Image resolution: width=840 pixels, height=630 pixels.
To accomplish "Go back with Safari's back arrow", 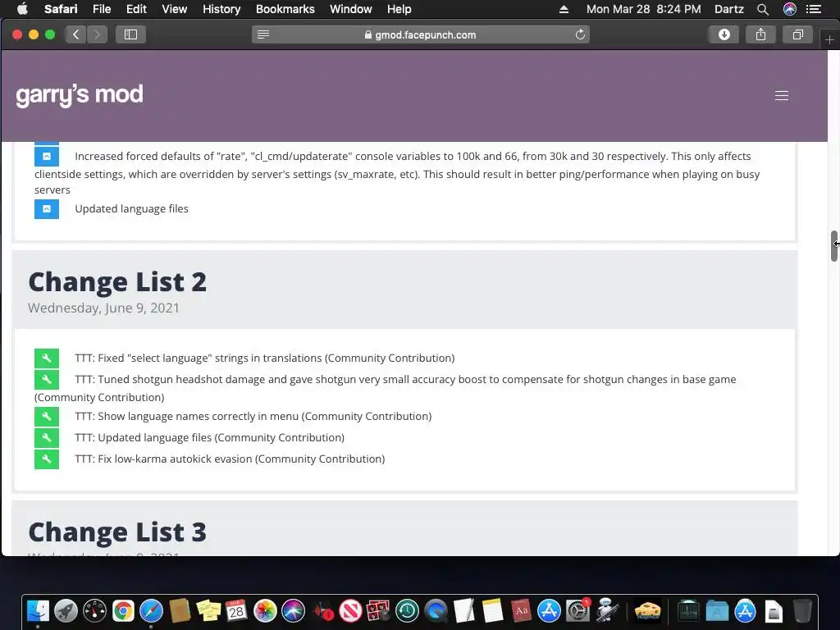I will pyautogui.click(x=75, y=34).
